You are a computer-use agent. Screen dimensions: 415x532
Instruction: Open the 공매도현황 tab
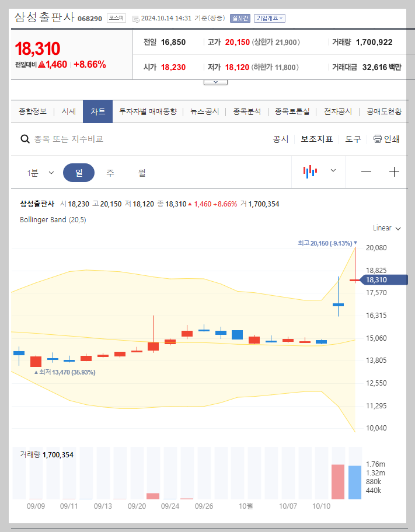[383, 111]
